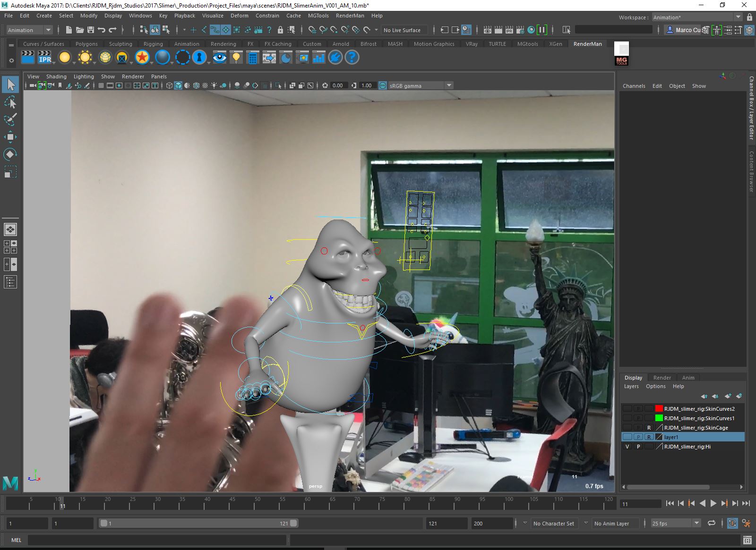Activate the Lasso select tool

(x=10, y=102)
